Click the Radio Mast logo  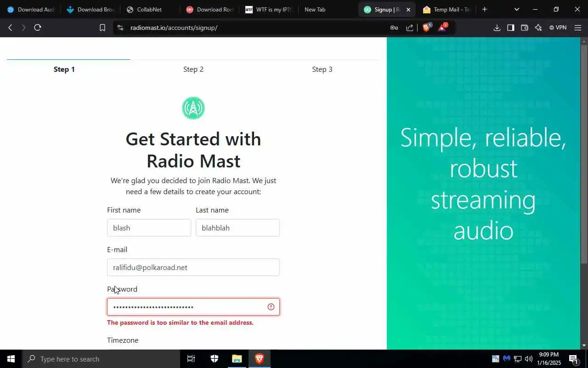click(193, 108)
